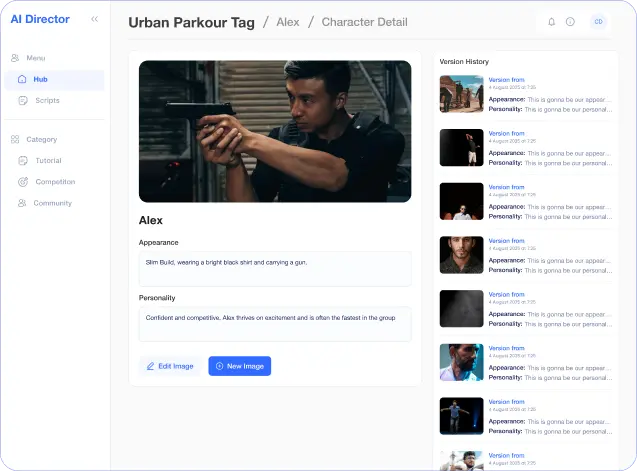Click the main Alex character image
The width and height of the screenshot is (637, 471).
[x=275, y=131]
